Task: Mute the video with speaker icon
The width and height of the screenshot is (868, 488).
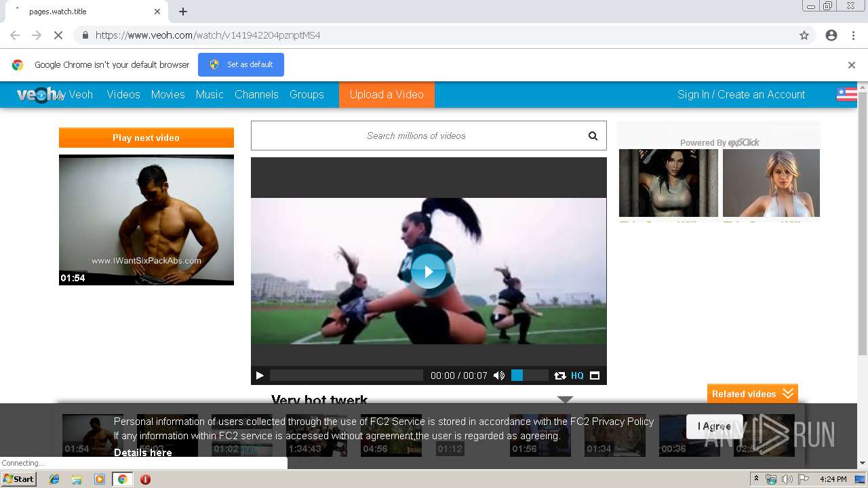Action: point(499,375)
